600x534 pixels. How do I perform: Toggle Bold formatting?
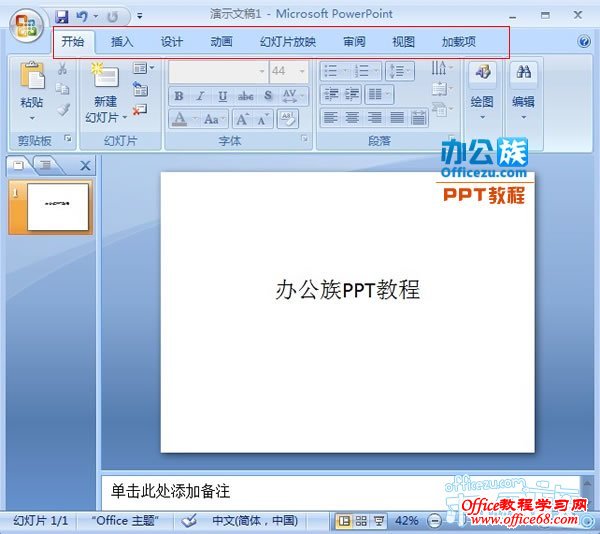(x=179, y=96)
